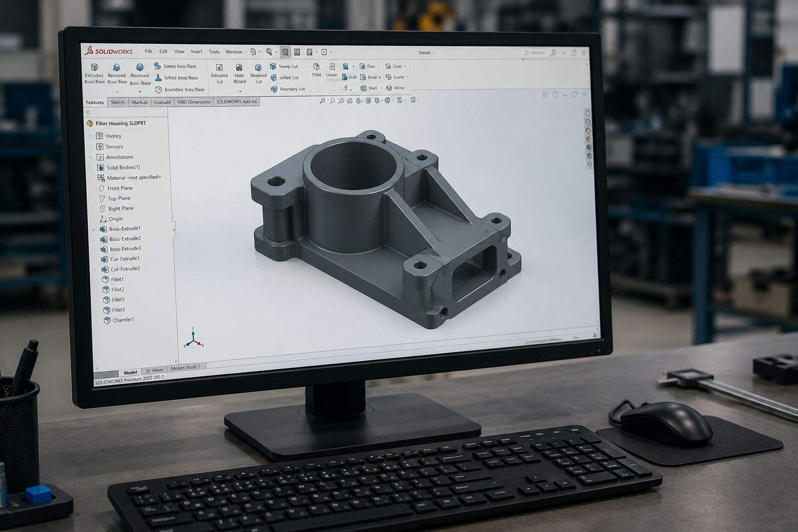This screenshot has width=798, height=532.
Task: Select the Extruded Boss/Base tool
Action: (95, 74)
